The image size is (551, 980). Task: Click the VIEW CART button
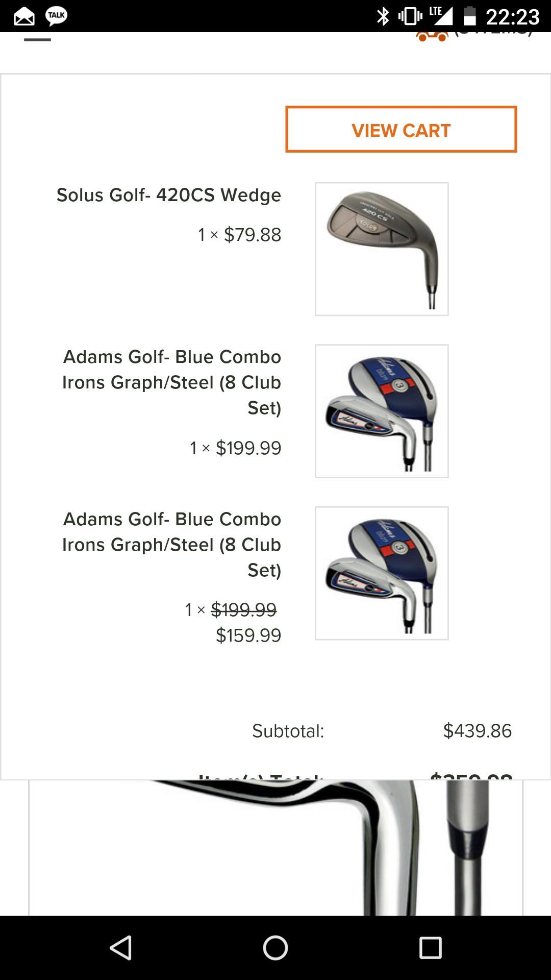[401, 130]
